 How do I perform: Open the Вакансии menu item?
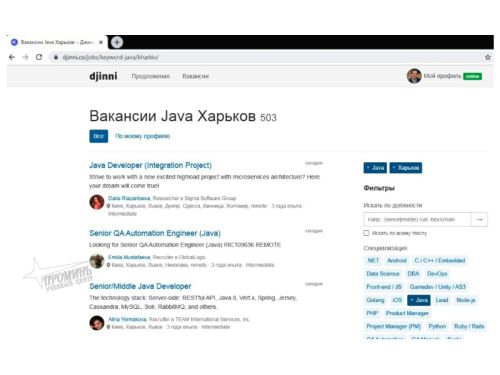(195, 76)
